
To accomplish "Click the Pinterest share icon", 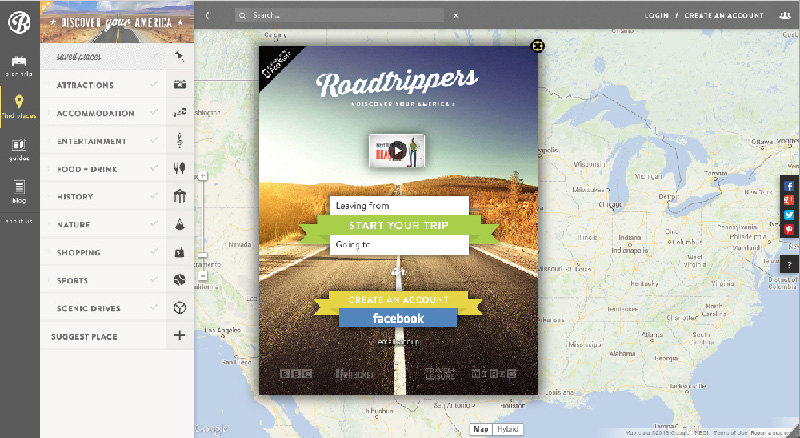I will (789, 229).
